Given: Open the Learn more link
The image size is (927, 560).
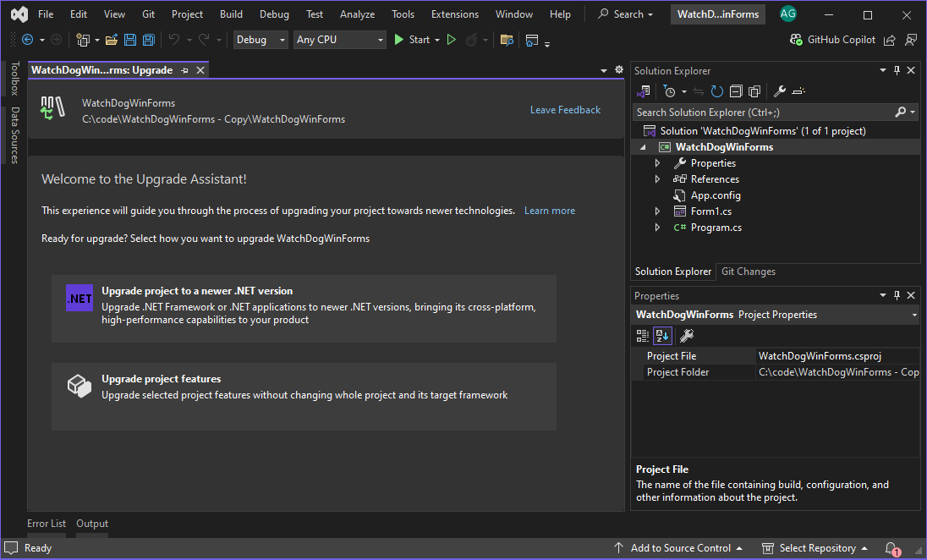Looking at the screenshot, I should (x=549, y=210).
